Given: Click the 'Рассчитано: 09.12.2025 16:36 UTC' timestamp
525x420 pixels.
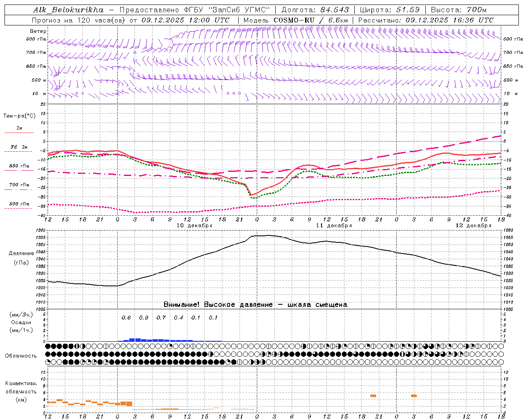Looking at the screenshot, I should click(426, 20).
